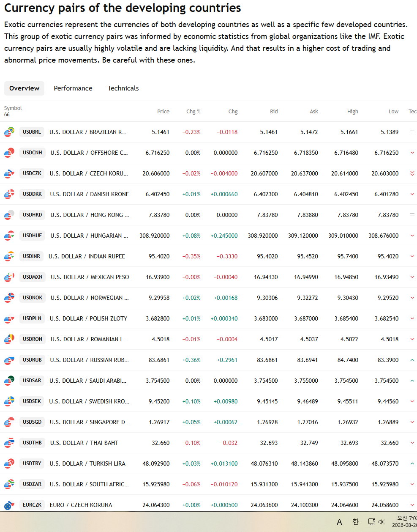Click the EURCZK flag pair icon

[9, 505]
